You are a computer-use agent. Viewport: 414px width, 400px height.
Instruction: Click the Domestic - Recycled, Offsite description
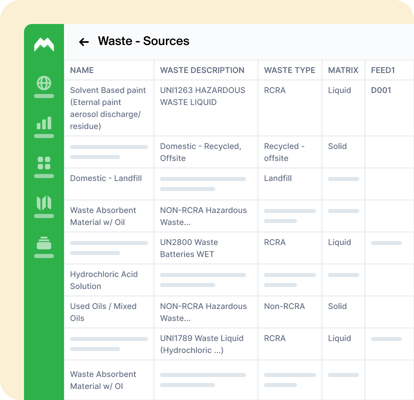click(201, 152)
